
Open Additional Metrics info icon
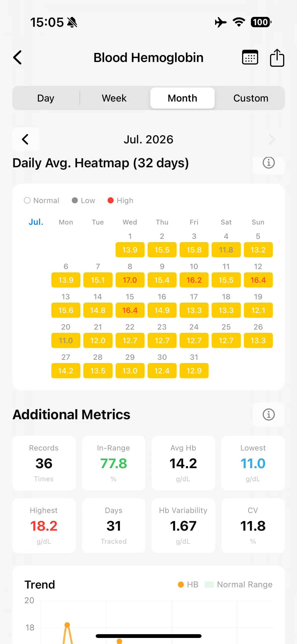tap(269, 414)
